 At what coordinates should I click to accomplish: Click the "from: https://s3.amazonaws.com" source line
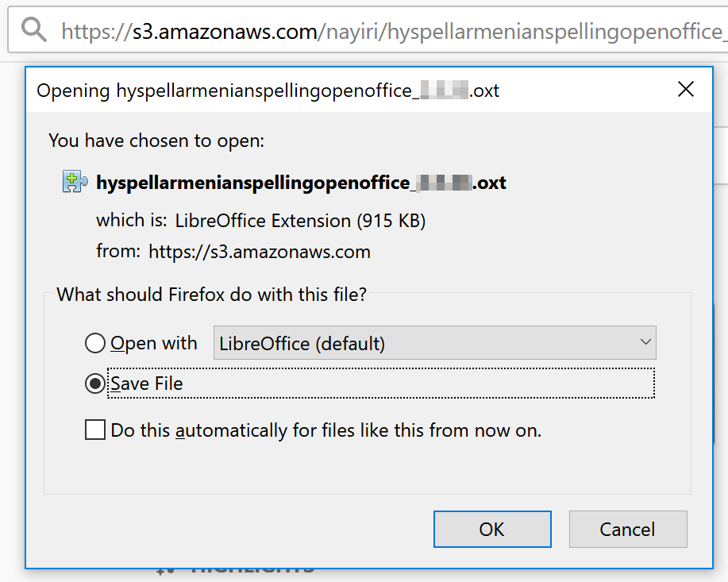233,252
